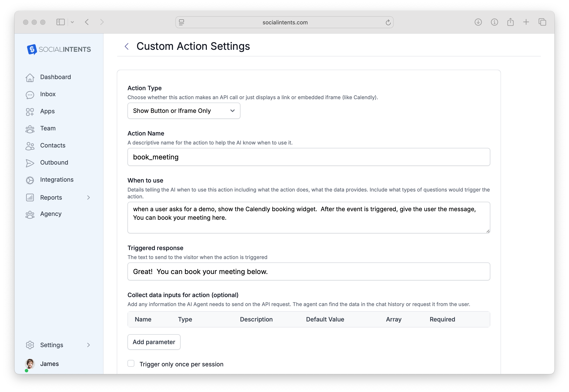Open a new browser tab
The width and height of the screenshot is (569, 392).
pyautogui.click(x=526, y=22)
